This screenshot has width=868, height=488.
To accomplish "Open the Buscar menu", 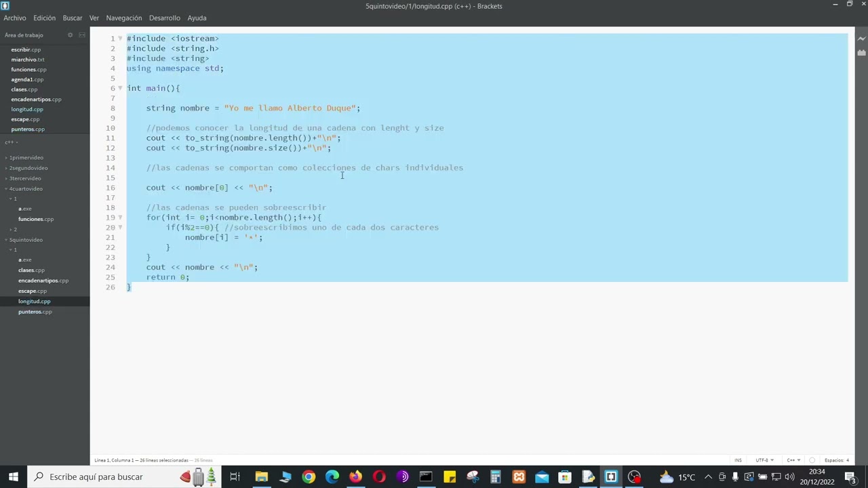I will (73, 18).
